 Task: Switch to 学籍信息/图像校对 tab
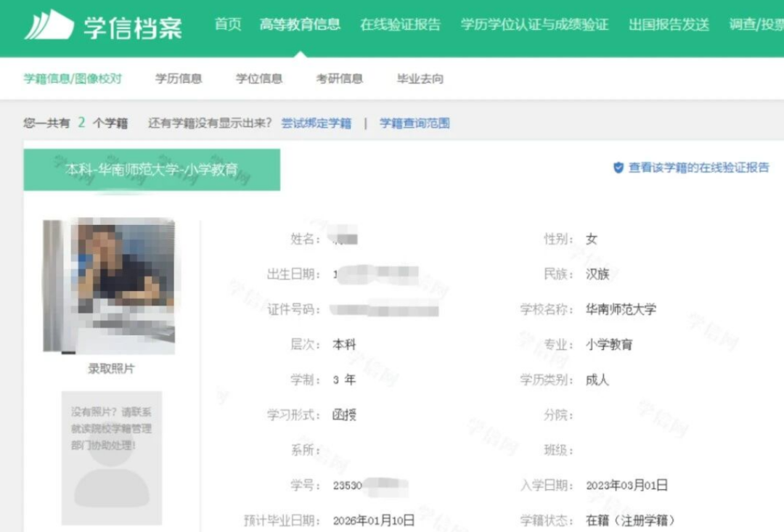[73, 78]
